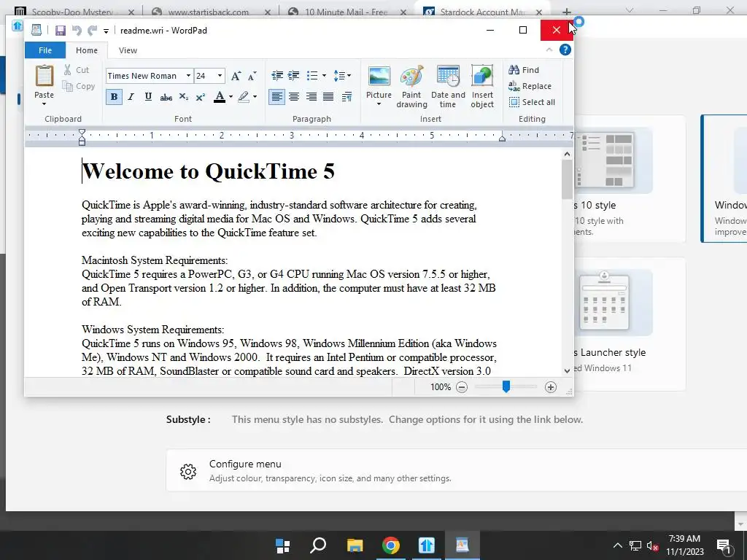This screenshot has height=560, width=747.
Task: Click the Shrink font icon
Action: pos(252,76)
